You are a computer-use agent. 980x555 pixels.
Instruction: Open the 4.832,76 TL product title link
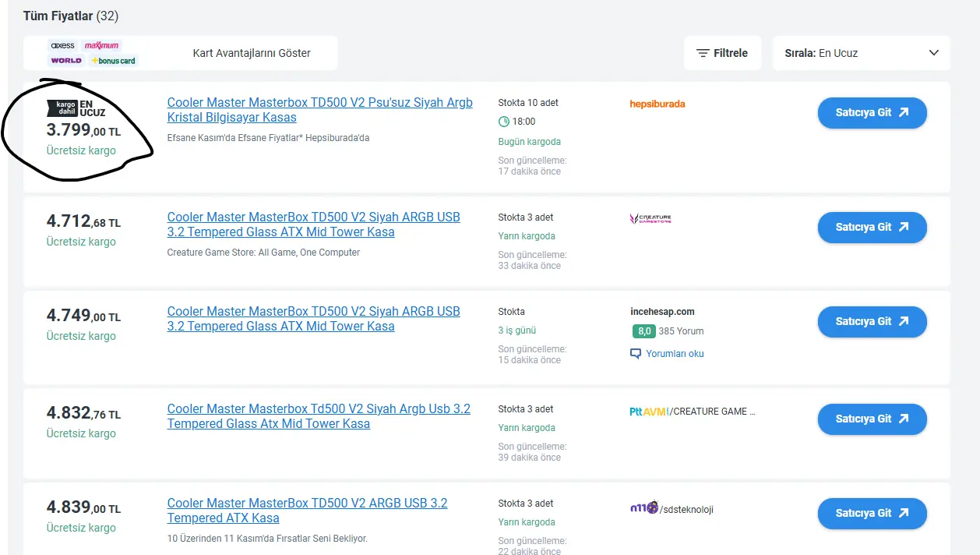[319, 416]
